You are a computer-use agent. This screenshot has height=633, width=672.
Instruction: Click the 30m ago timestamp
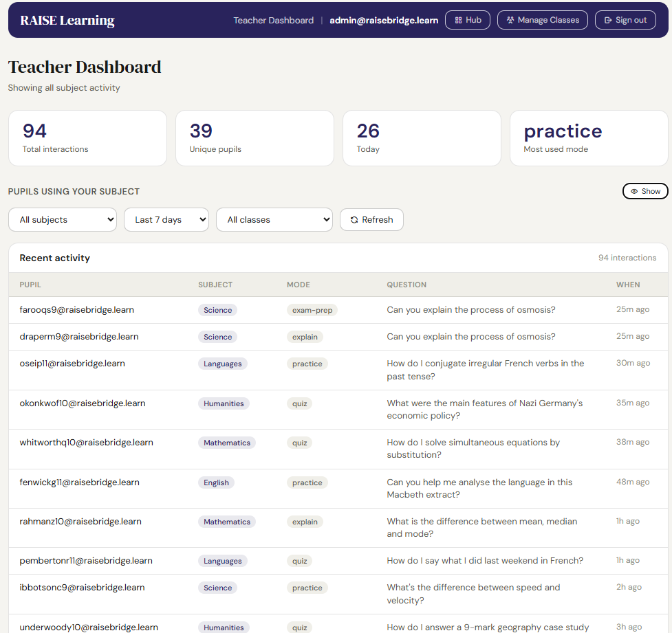coord(633,363)
